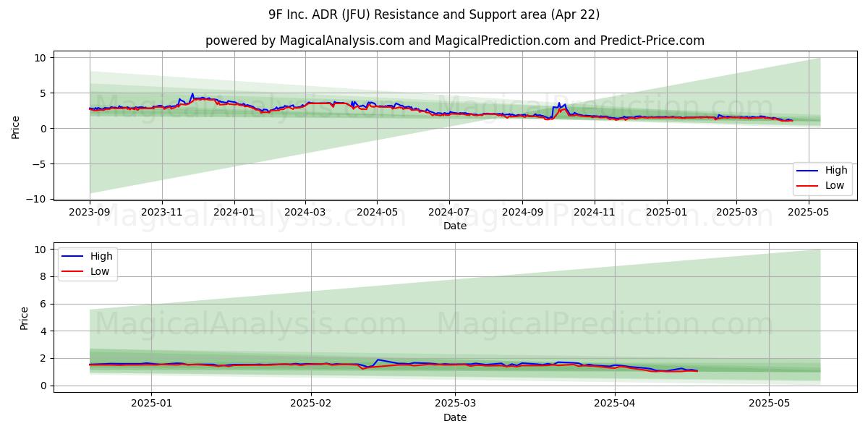Image resolution: width=868 pixels, height=434 pixels.
Task: Click the '2023-11' x-axis label
Action: tap(162, 213)
